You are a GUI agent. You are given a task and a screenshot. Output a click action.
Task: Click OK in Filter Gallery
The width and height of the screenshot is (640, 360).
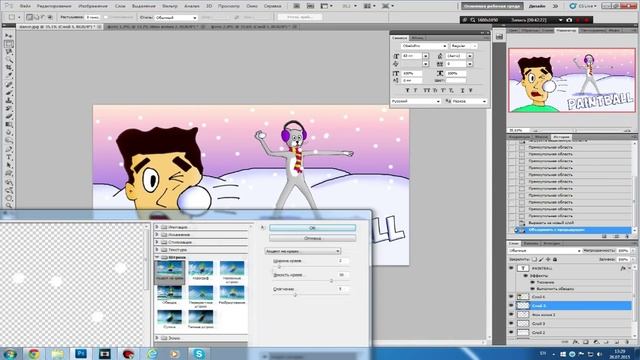312,228
